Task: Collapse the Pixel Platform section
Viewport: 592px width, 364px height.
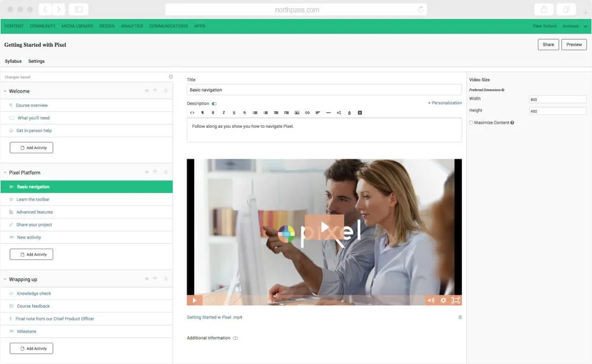Action: coord(5,173)
